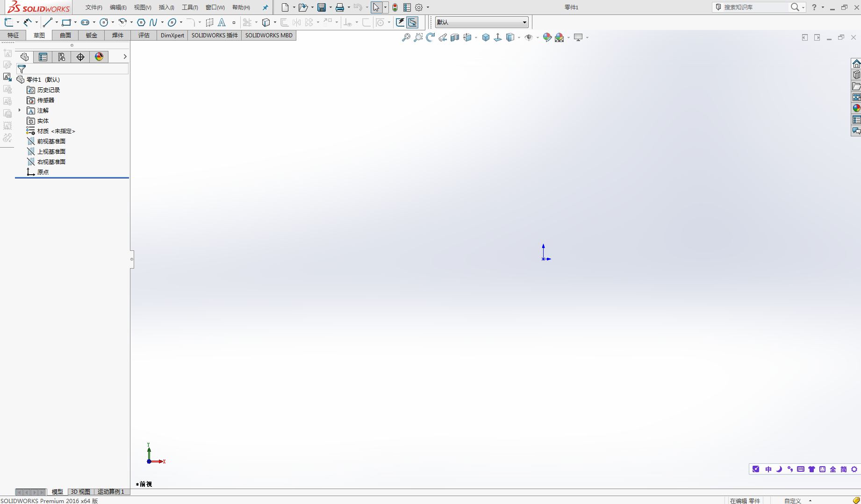861x504 pixels.
Task: Select the Corner Rectangle sketch tool
Action: click(x=66, y=22)
